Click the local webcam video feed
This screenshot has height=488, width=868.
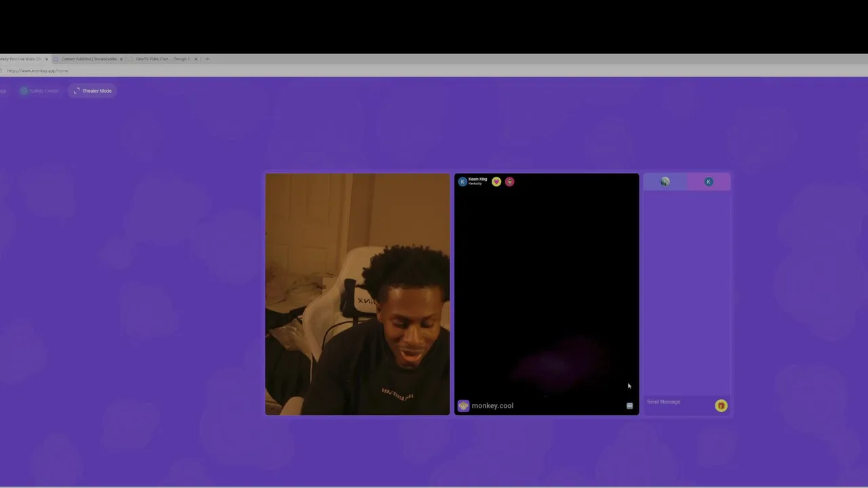pos(357,294)
